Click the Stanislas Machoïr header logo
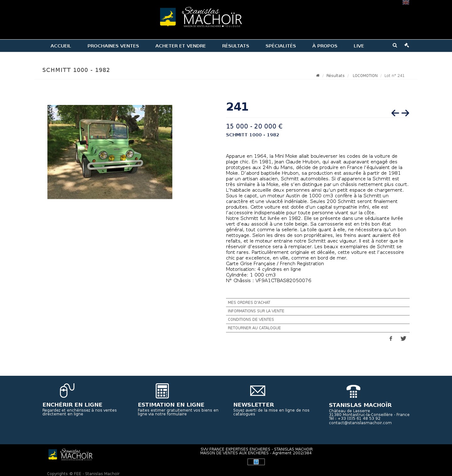Screen dimensions: 452x476 coord(201,17)
